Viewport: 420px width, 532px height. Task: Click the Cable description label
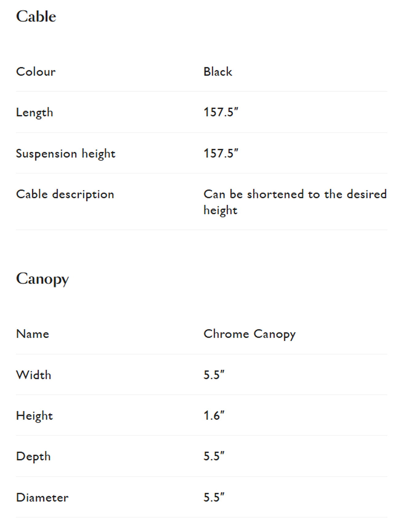pos(65,194)
